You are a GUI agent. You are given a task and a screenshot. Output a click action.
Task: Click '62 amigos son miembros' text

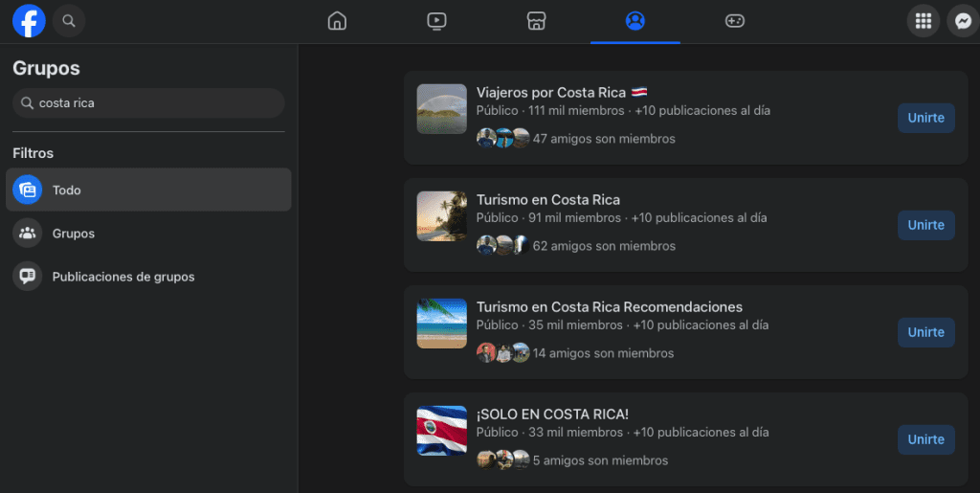[x=604, y=246]
